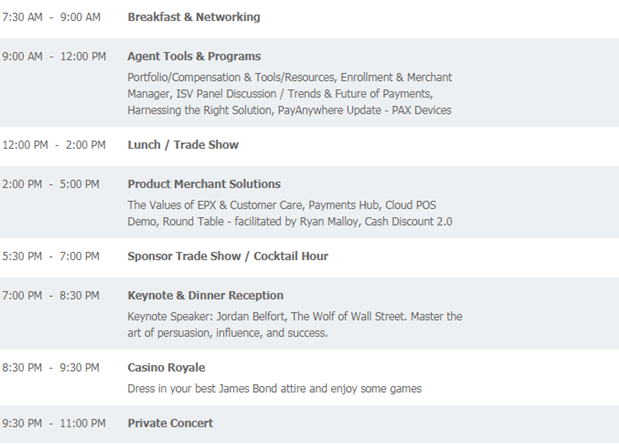Click the Portfolio/Compensation & Tools/Resources description text
The width and height of the screenshot is (619, 444).
[289, 94]
